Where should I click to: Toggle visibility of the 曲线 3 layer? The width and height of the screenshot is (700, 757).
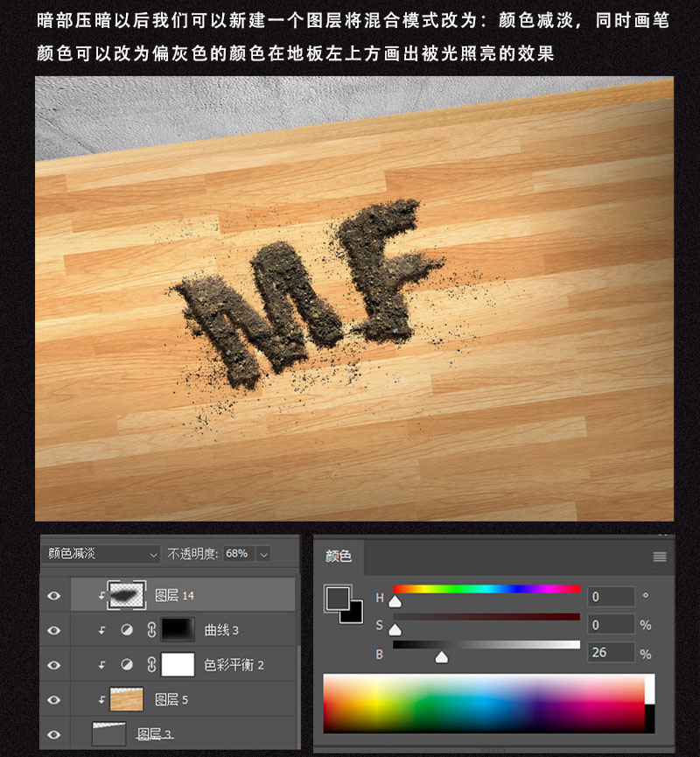point(54,629)
